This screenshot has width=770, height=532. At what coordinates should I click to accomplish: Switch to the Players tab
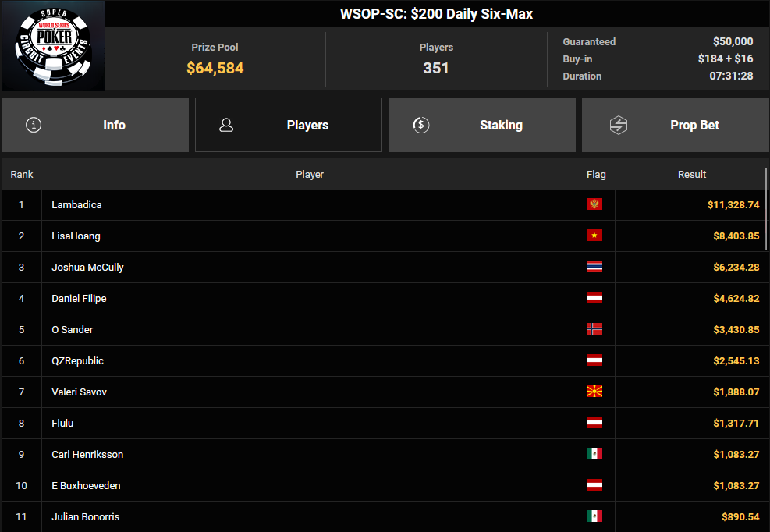pyautogui.click(x=289, y=125)
